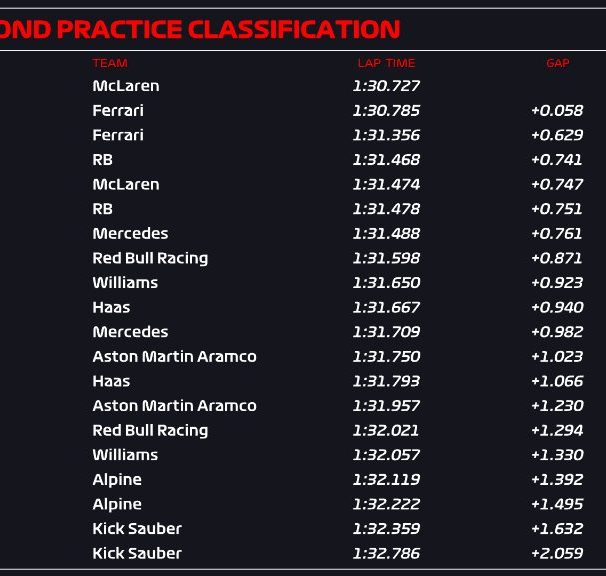This screenshot has width=606, height=576.
Task: Click the 1:30.727 lap time
Action: tap(386, 86)
